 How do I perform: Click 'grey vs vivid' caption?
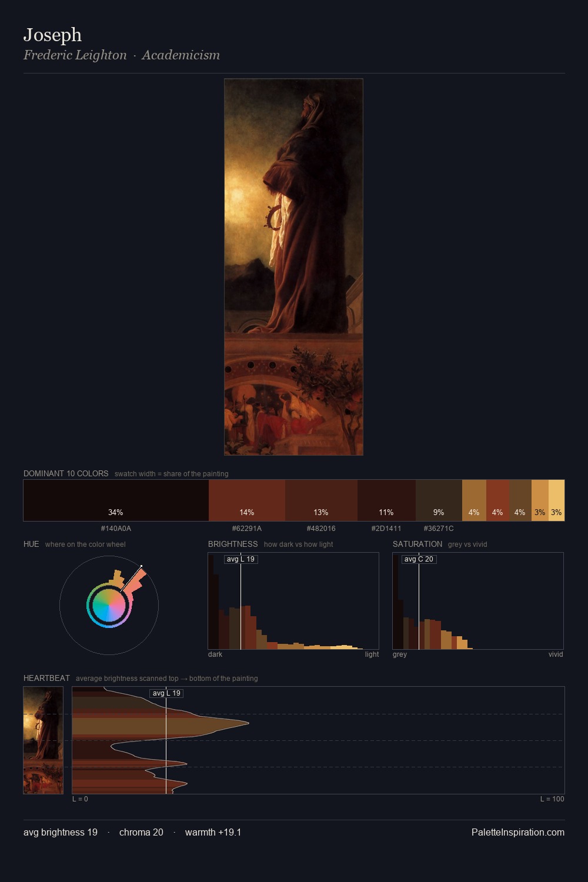tap(467, 544)
